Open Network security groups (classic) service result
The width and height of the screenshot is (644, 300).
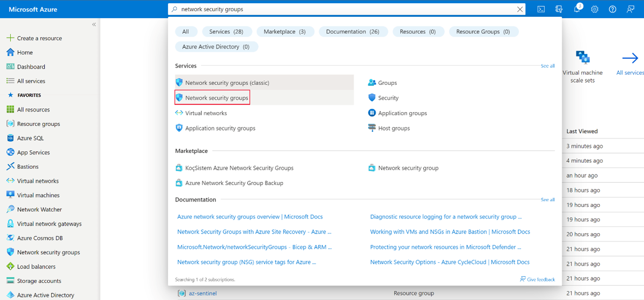(x=264, y=83)
